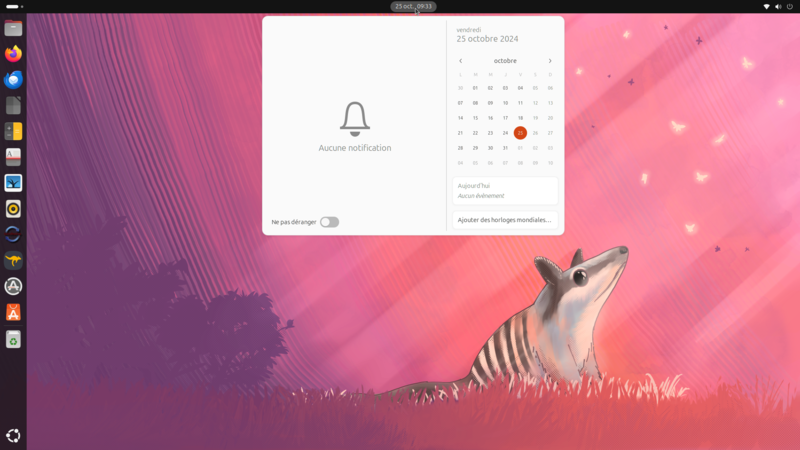This screenshot has width=800, height=450.
Task: Select day 13 in the calendar
Action: coord(550,103)
